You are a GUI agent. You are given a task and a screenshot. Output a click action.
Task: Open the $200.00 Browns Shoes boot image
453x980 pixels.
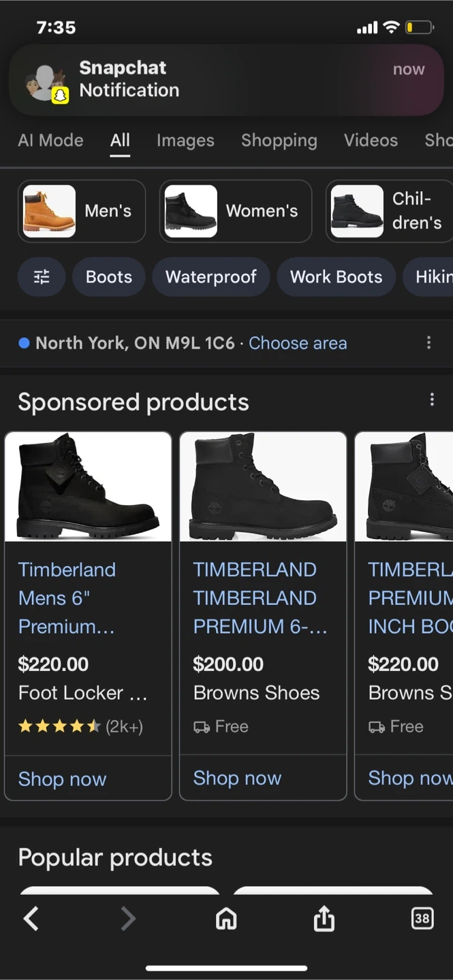click(x=263, y=487)
